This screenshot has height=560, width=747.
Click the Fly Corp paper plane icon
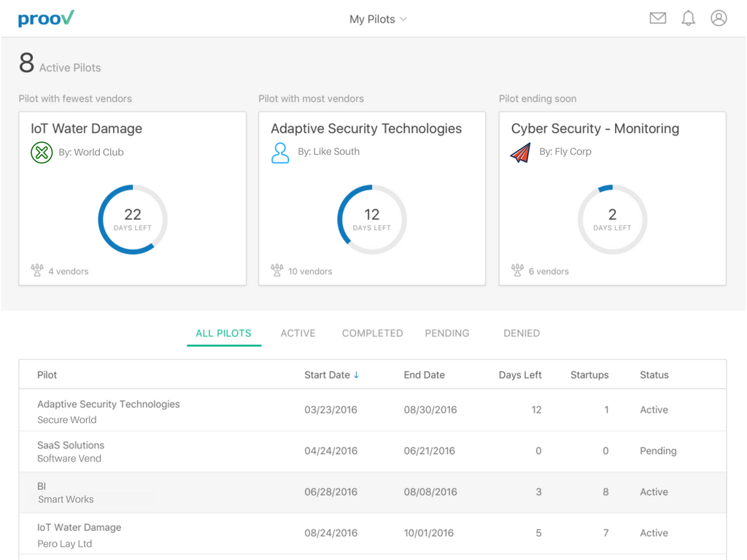pyautogui.click(x=520, y=152)
